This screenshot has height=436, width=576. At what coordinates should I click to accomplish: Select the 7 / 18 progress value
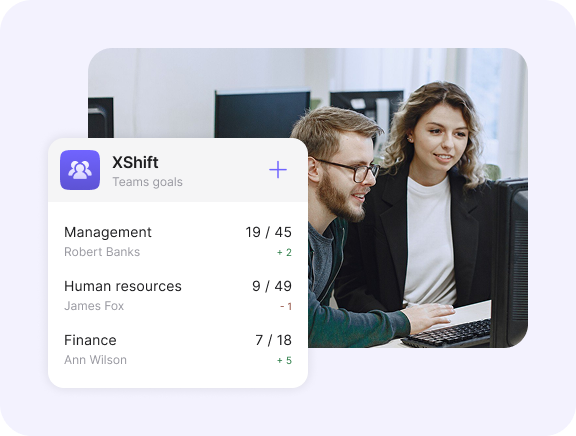click(274, 340)
